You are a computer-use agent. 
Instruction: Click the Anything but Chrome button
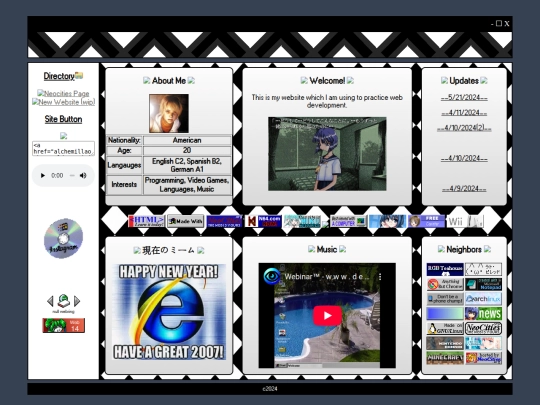point(445,284)
